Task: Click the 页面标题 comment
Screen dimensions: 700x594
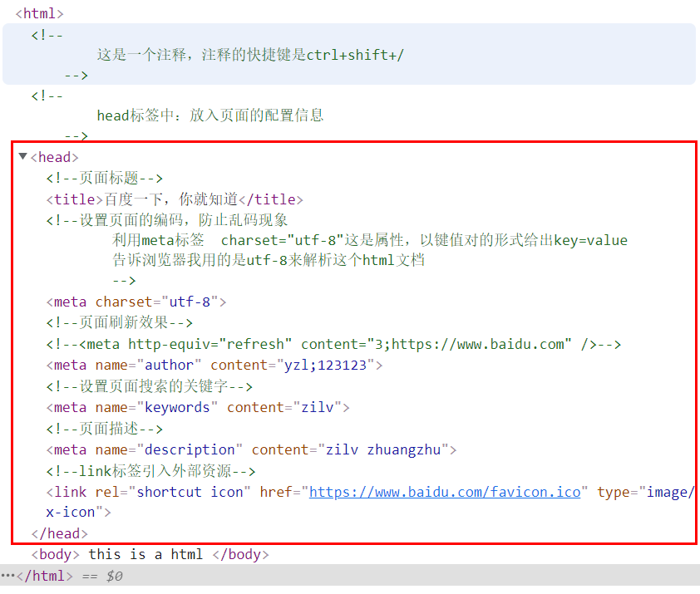Action: coord(105,178)
